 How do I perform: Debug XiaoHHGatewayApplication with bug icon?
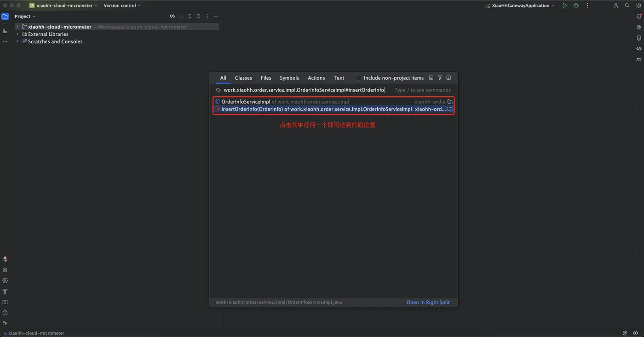pos(576,6)
